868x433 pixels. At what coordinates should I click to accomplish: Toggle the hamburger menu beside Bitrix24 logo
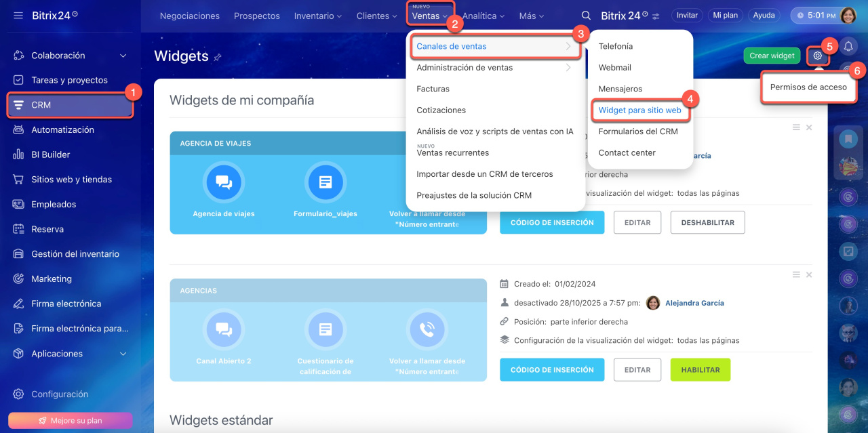click(18, 15)
